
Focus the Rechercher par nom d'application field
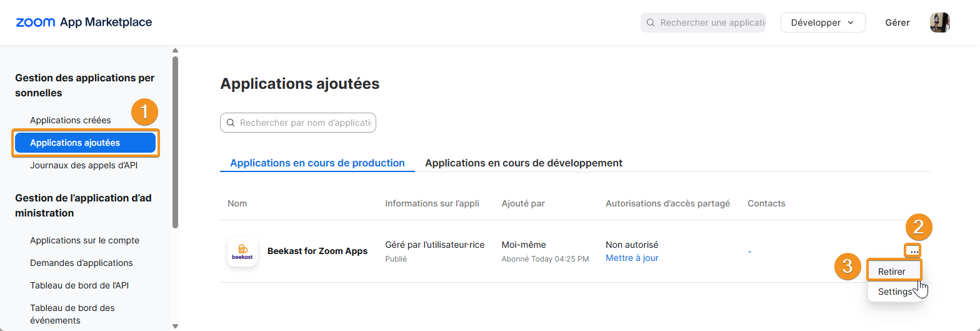[305, 123]
